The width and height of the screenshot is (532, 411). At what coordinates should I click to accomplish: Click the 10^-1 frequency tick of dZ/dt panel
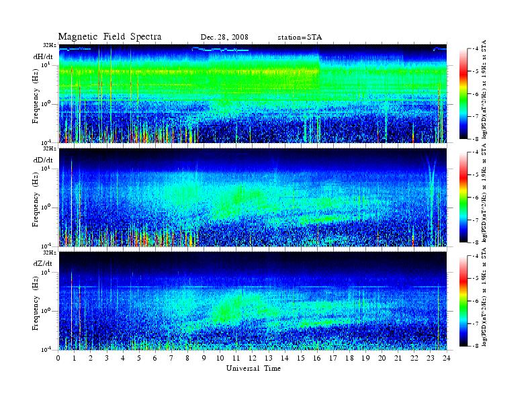[x=46, y=349]
